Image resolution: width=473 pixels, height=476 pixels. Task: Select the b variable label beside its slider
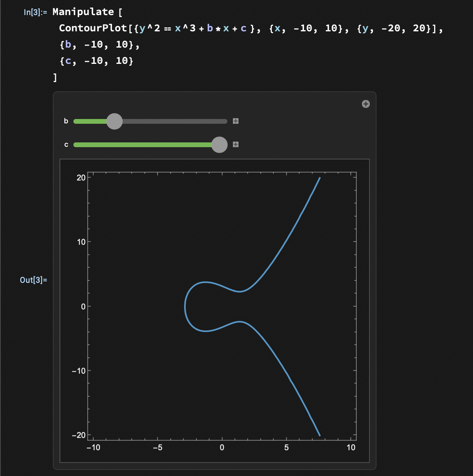point(66,121)
